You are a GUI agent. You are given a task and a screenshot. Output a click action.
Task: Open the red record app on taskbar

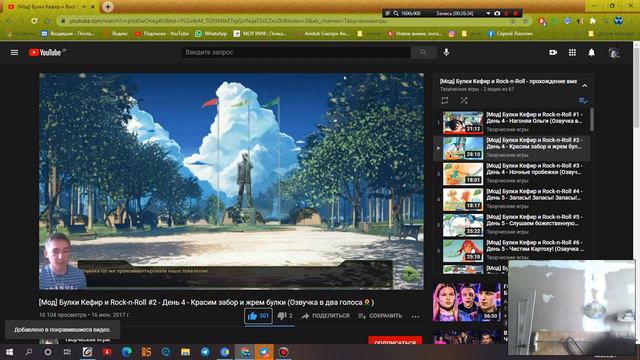pos(283,352)
